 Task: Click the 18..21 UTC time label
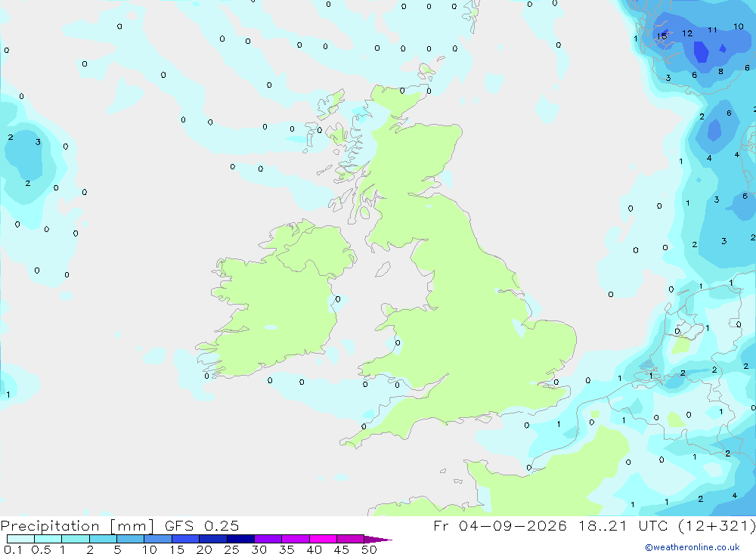(x=623, y=525)
